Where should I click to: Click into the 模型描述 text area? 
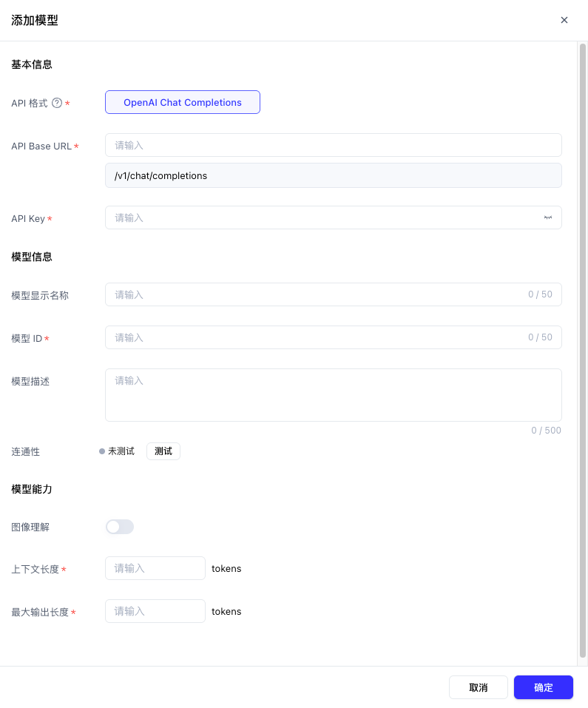334,395
